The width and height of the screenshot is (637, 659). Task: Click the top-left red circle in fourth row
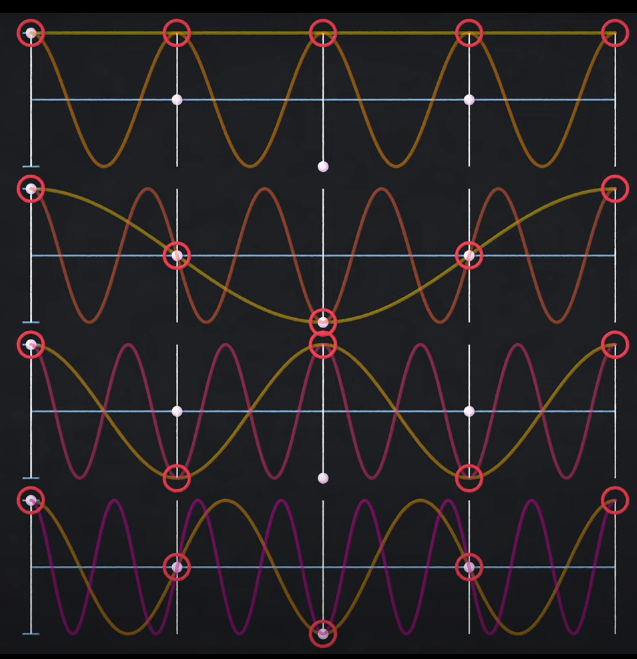[x=31, y=500]
